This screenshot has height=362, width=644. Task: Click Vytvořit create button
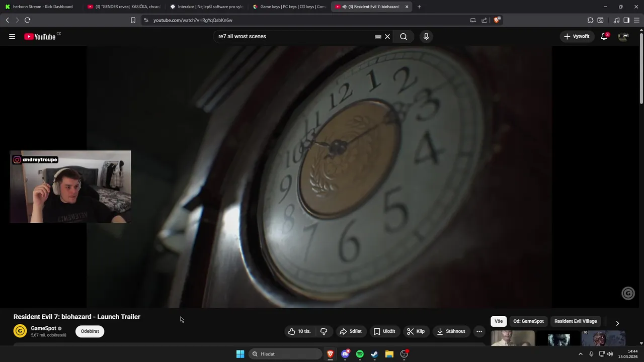tap(577, 36)
